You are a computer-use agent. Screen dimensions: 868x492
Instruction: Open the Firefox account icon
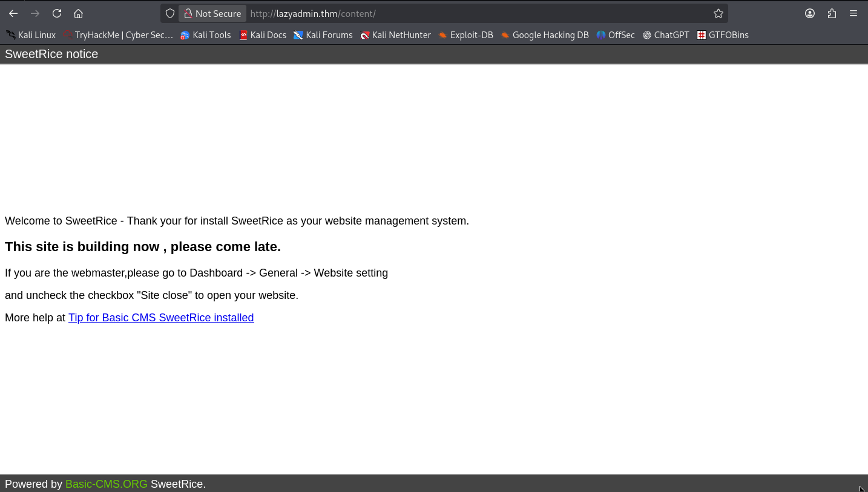click(810, 13)
